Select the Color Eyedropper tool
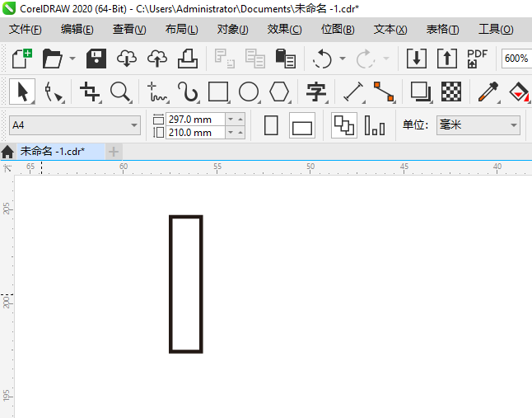The width and height of the screenshot is (532, 418). point(488,92)
